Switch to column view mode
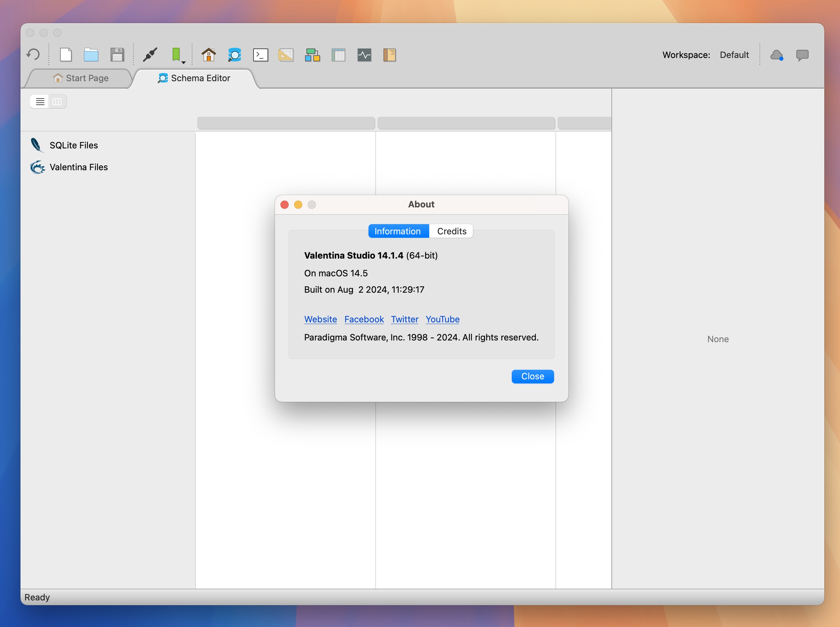The image size is (840, 627). coord(57,101)
